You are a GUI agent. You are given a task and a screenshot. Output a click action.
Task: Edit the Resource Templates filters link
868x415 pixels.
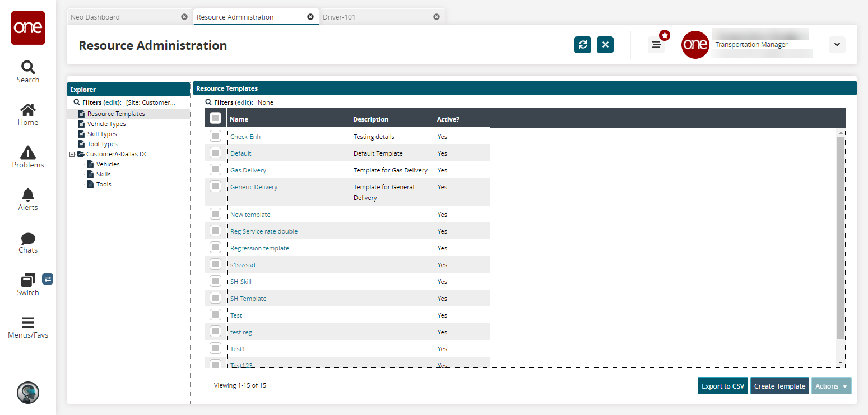point(244,102)
